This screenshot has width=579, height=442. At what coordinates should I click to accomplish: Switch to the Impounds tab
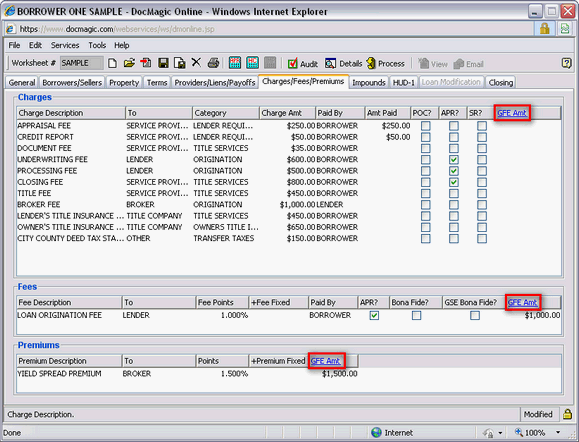368,83
